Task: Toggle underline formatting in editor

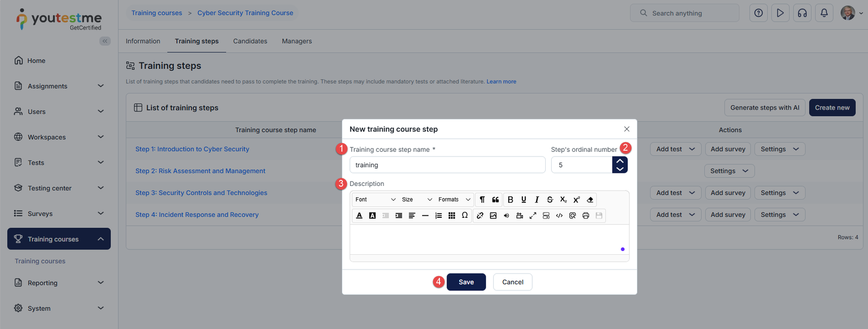Action: pyautogui.click(x=524, y=199)
